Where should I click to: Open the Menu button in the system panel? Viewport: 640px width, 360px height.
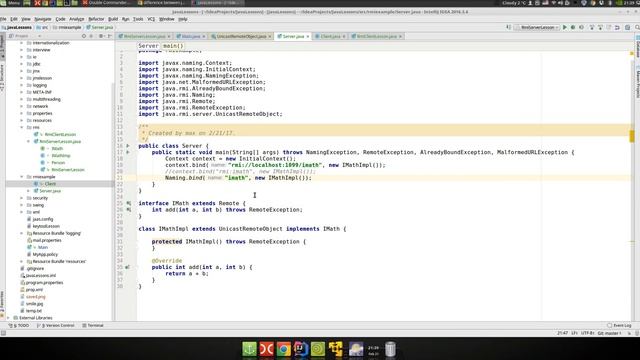[11, 3]
